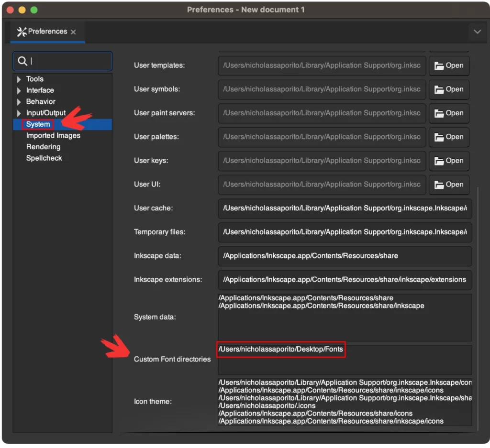
Task: Select System in the preferences list
Action: (x=38, y=124)
